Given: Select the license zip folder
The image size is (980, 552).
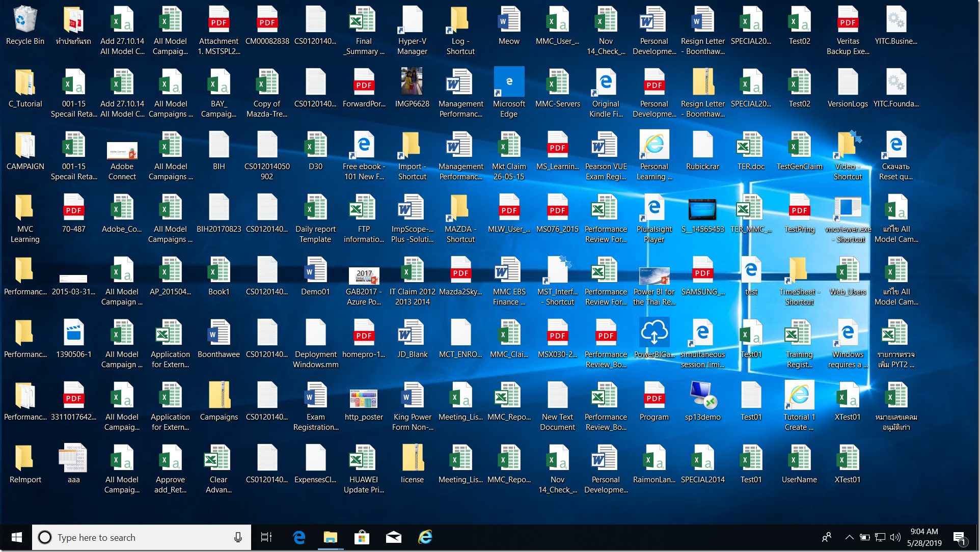Looking at the screenshot, I should (x=412, y=463).
